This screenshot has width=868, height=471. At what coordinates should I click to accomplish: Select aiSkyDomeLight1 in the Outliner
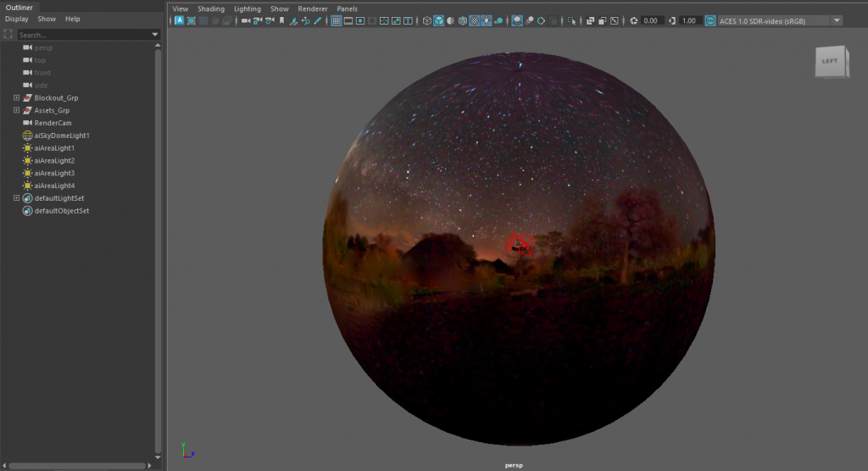pyautogui.click(x=61, y=135)
